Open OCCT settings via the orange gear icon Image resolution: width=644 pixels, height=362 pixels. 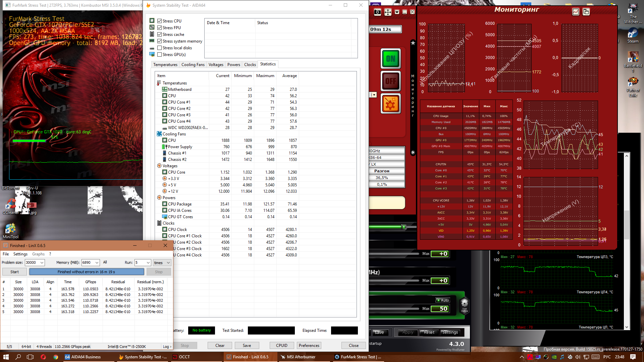coord(390,104)
